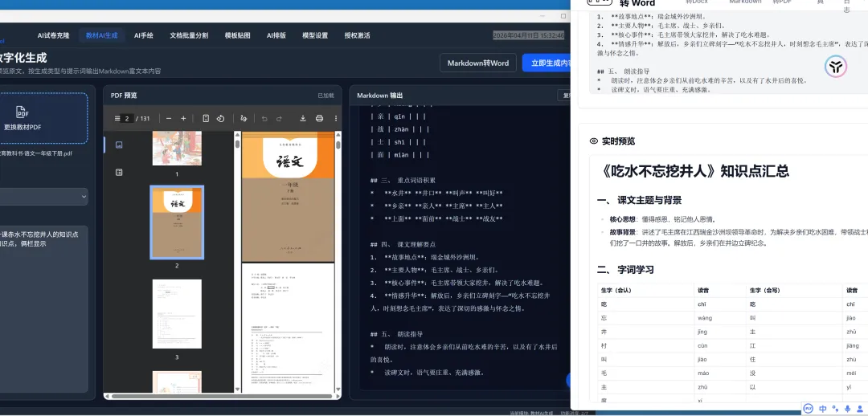This screenshot has width=868, height=416.
Task: Click the user avatar icon in IME toolbar
Action: click(859, 409)
